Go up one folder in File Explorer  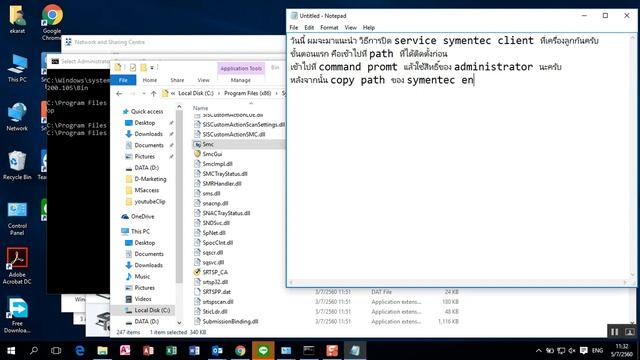coord(153,93)
